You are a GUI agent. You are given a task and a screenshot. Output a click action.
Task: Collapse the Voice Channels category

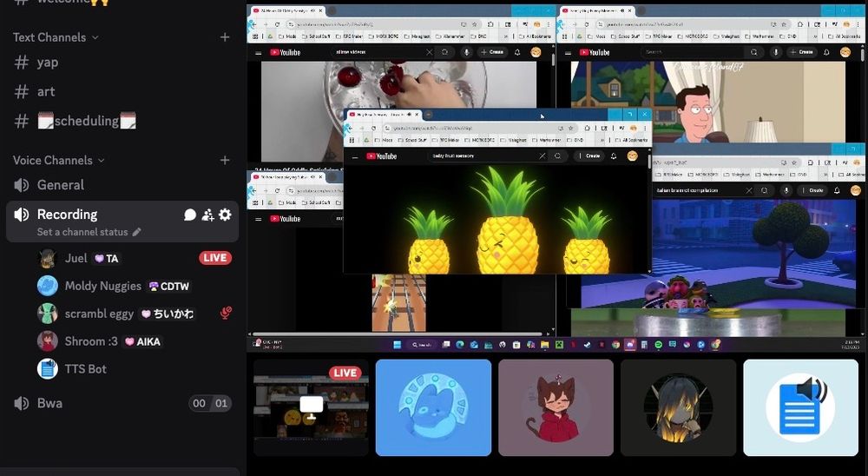point(59,160)
